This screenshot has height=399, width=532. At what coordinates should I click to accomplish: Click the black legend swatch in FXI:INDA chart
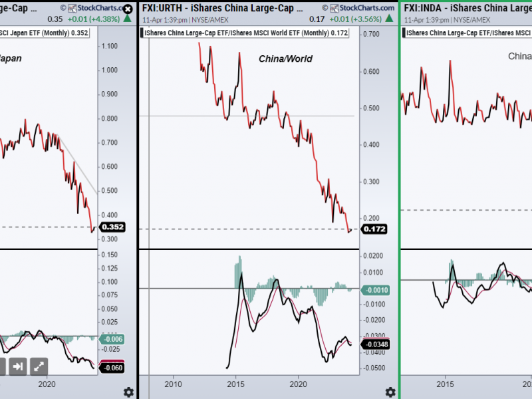point(404,33)
